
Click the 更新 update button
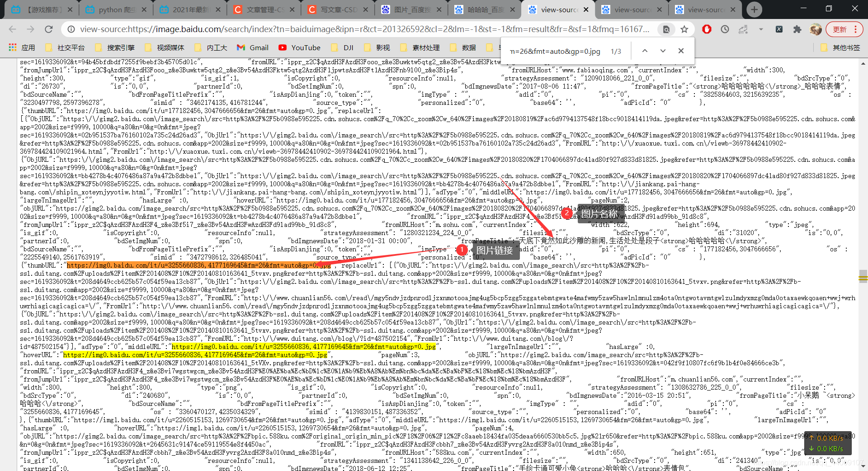(x=840, y=29)
